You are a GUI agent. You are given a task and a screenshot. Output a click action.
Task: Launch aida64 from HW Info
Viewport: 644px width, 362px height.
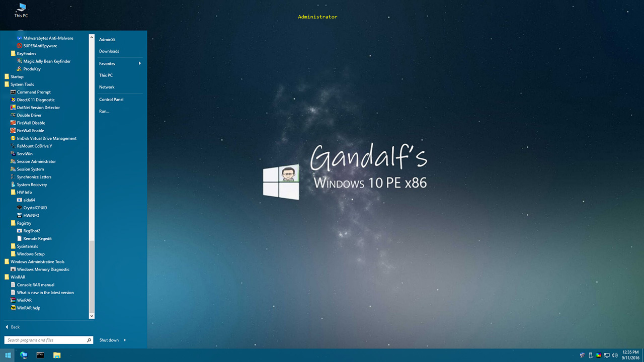pos(26,200)
